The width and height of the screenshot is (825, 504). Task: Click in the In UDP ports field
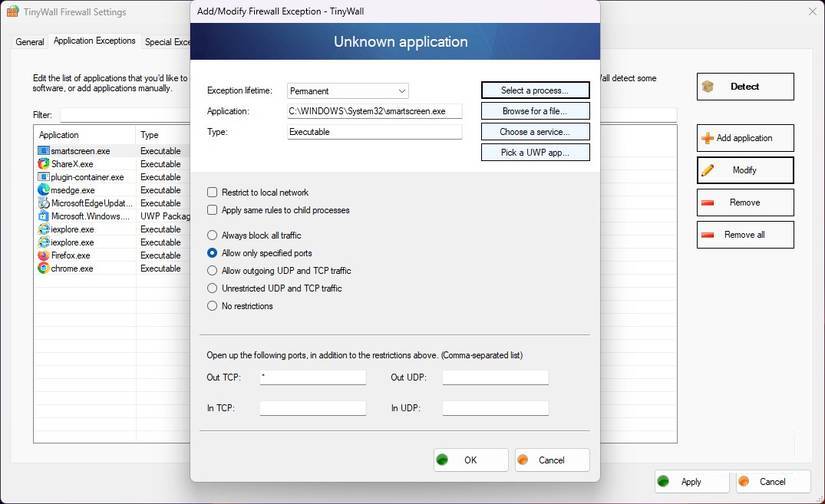(495, 408)
